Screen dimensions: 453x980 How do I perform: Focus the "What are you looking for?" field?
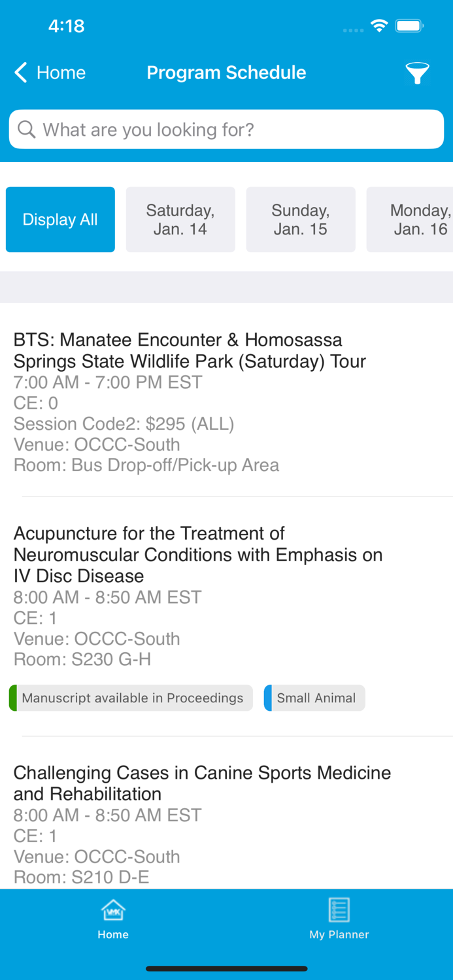coord(235,129)
